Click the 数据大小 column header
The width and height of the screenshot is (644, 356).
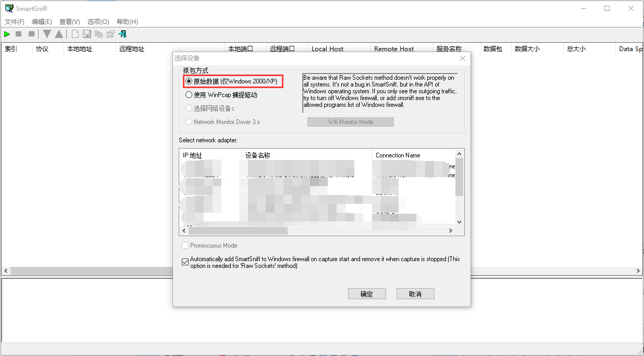pos(538,48)
